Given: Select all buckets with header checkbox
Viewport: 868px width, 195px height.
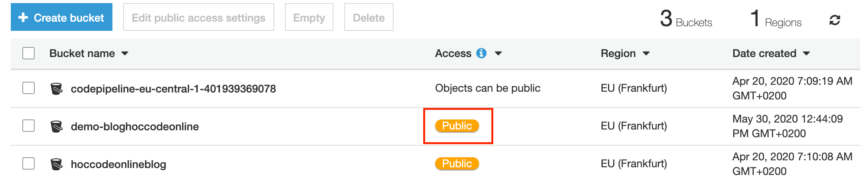Looking at the screenshot, I should pyautogui.click(x=28, y=53).
